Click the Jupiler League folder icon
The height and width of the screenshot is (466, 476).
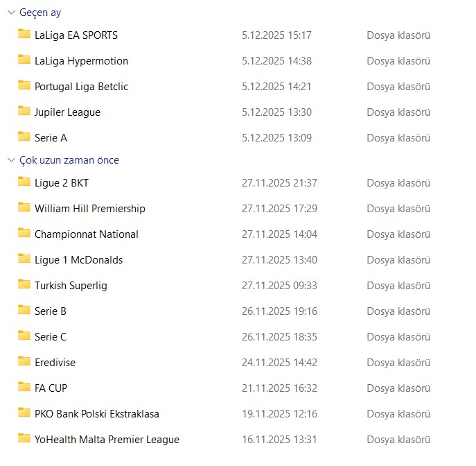point(24,112)
